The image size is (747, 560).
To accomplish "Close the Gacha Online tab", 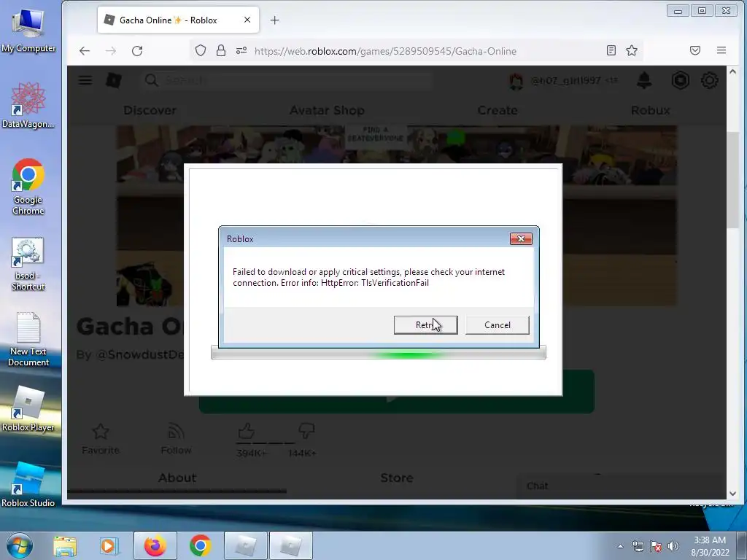I will point(247,20).
